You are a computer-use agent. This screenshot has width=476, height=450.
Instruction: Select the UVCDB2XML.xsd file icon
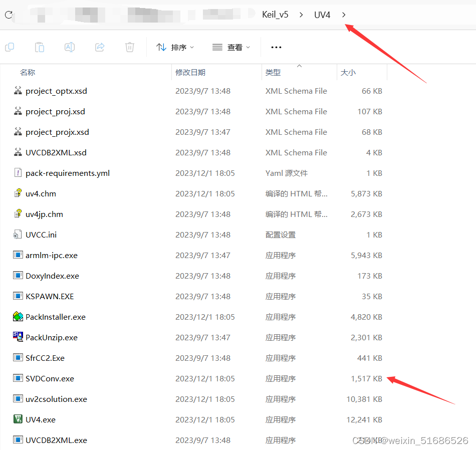18,152
